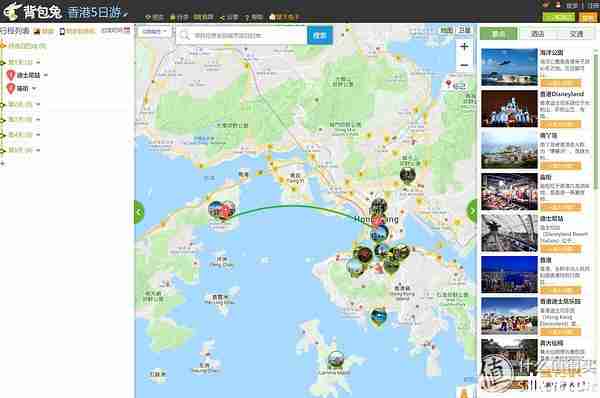Click the Disneyland photo marker on Lantau
The image size is (600, 398).
coord(221,210)
